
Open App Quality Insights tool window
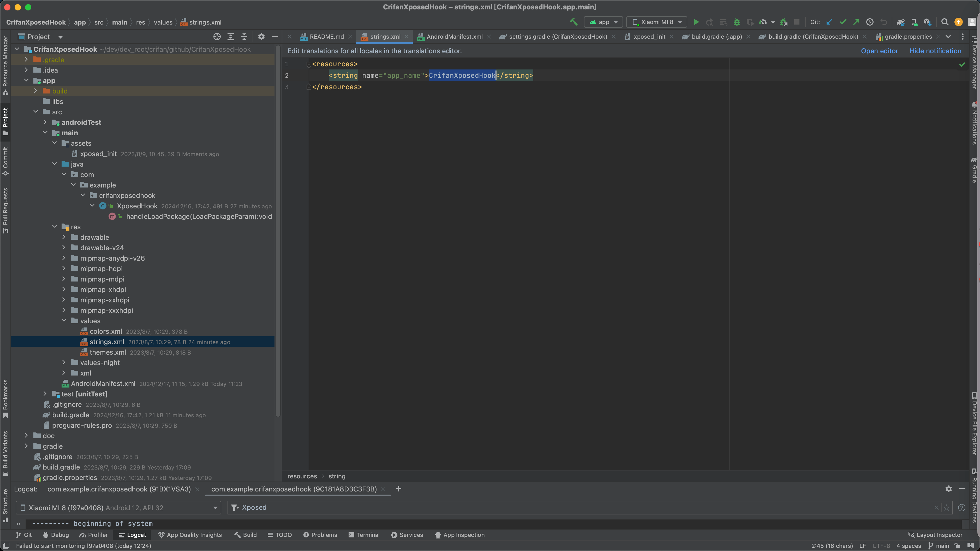pos(190,535)
